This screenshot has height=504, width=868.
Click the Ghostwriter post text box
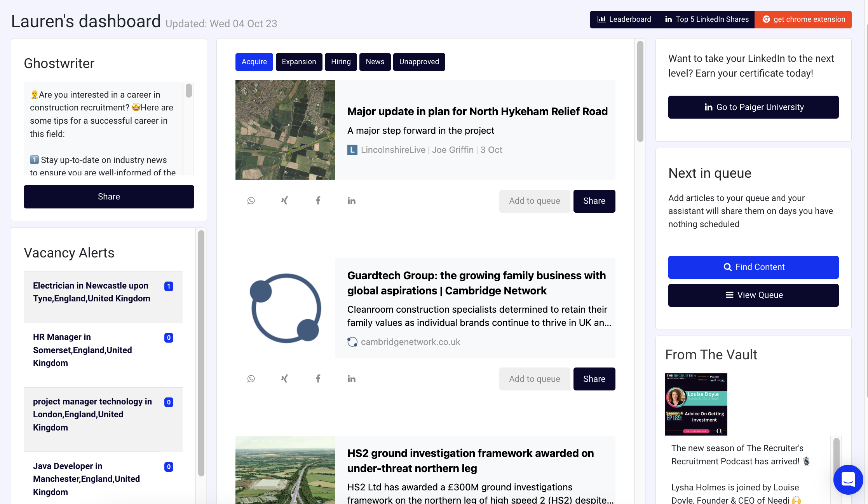103,129
